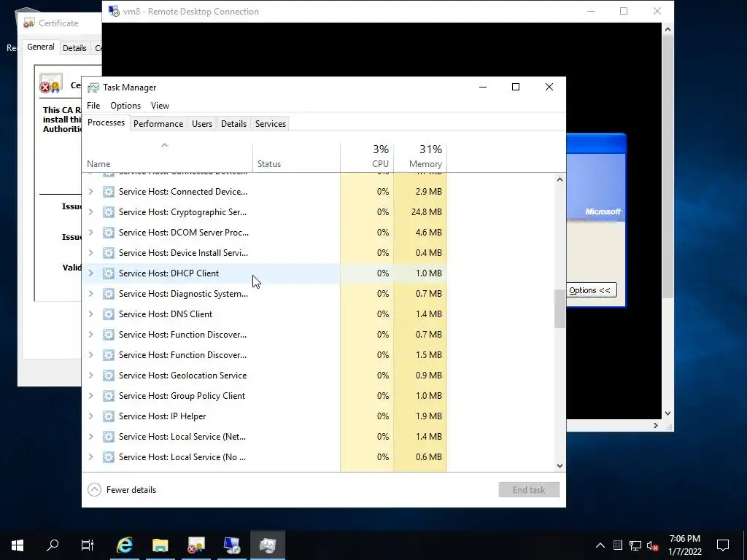Click process list scroll up arrow
Viewport: 747px width, 560px height.
coord(560,179)
